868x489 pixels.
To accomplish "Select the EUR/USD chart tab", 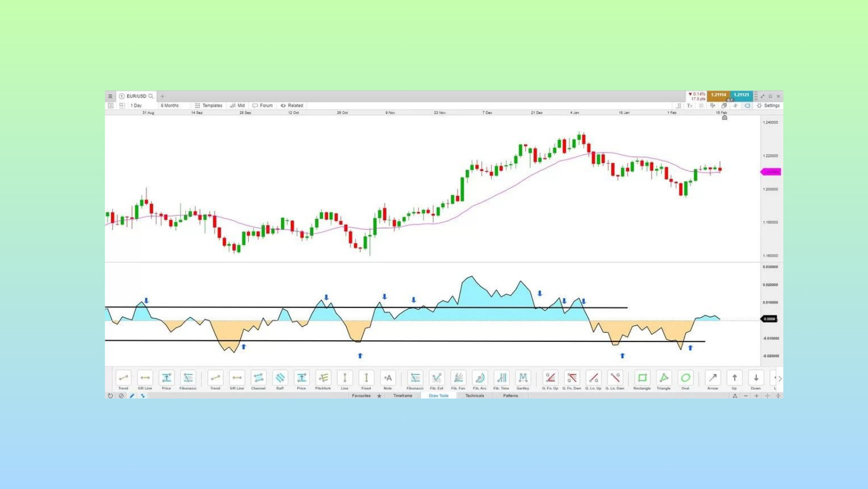I will 136,96.
